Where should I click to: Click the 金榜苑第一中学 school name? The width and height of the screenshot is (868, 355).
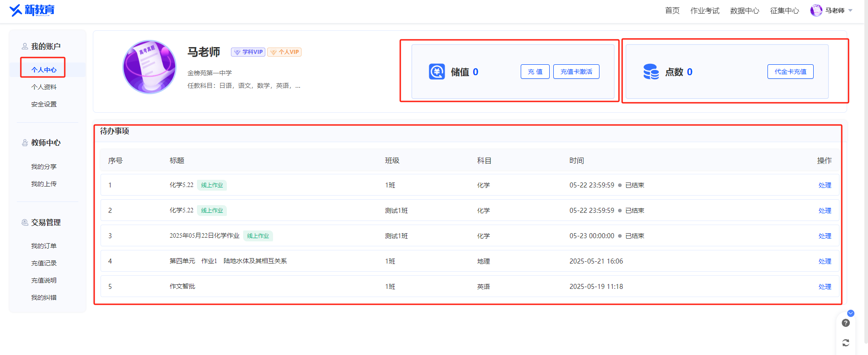pos(210,73)
